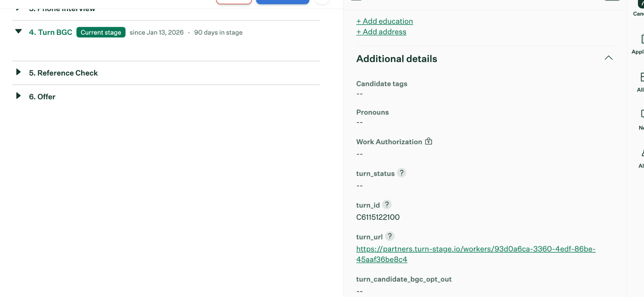The image size is (644, 297).
Task: Click the green Current stage badge
Action: 101,32
